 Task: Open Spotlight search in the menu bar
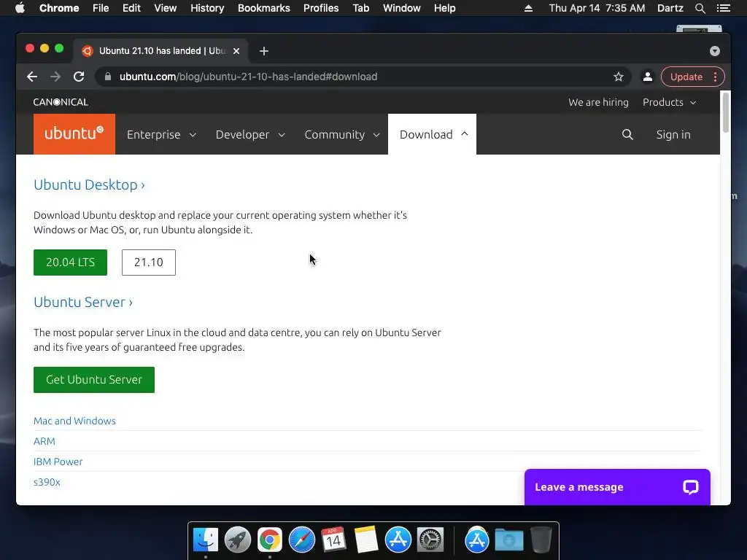pos(700,8)
